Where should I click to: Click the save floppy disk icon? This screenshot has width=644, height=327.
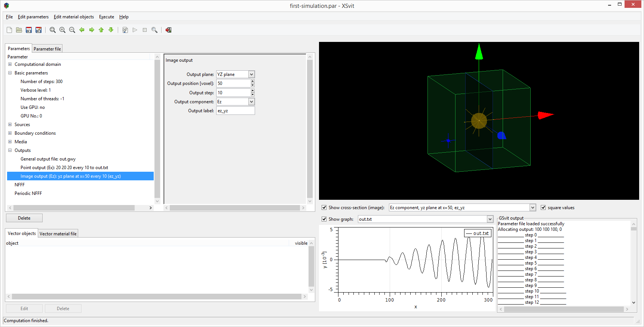(x=29, y=30)
